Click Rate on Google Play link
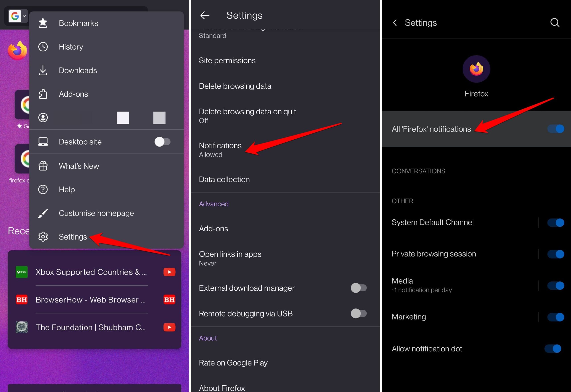The image size is (571, 392). [233, 363]
